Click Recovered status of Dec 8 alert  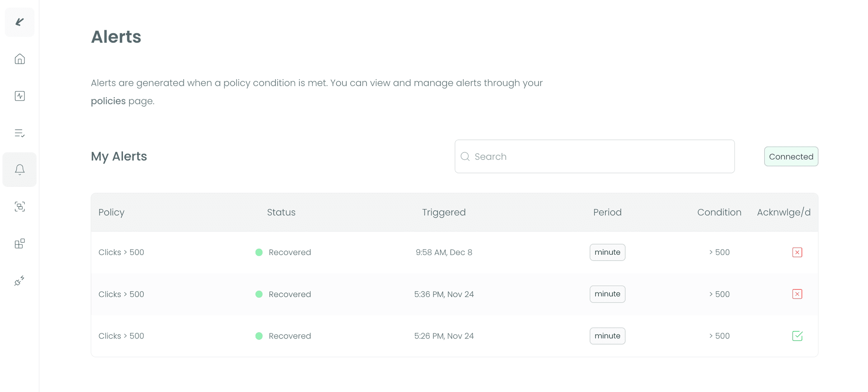point(283,252)
